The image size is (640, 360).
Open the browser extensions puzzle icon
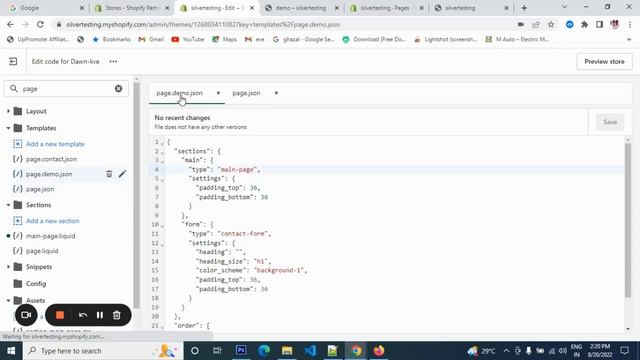tap(584, 24)
